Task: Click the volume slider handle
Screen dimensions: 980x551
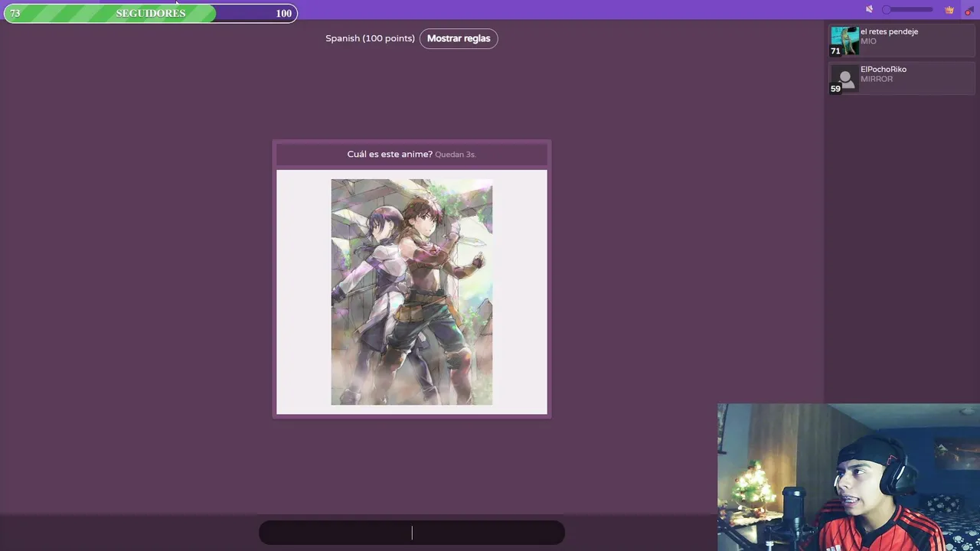Action: (x=887, y=10)
